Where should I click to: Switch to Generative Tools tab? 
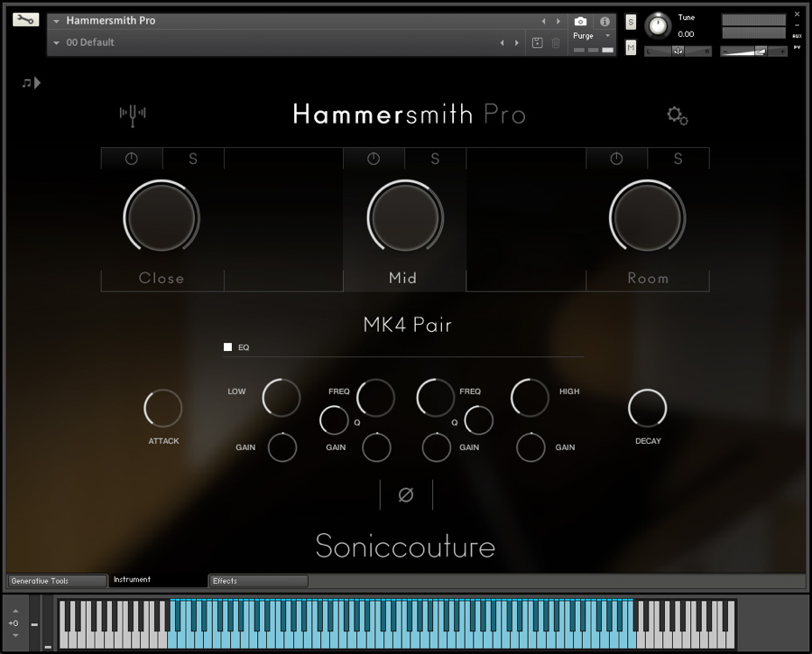click(x=57, y=581)
